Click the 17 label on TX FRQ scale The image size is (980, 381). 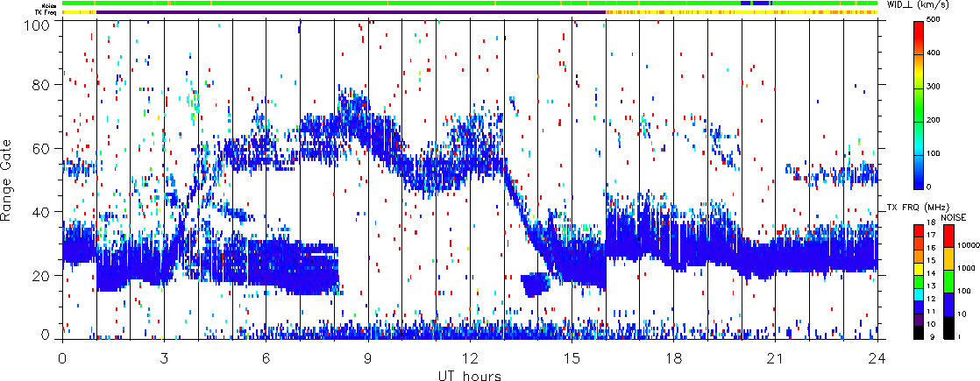tap(933, 236)
